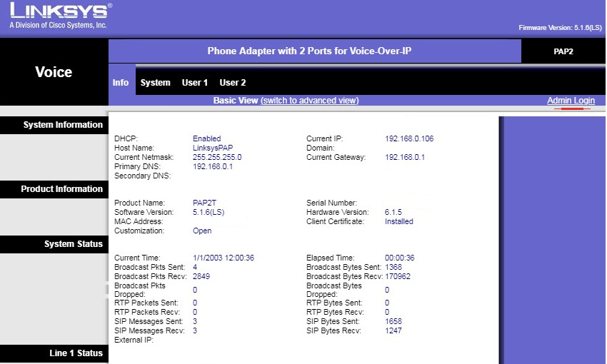Click the Linksys logo
Screen dimensions: 607x364
[61, 16]
